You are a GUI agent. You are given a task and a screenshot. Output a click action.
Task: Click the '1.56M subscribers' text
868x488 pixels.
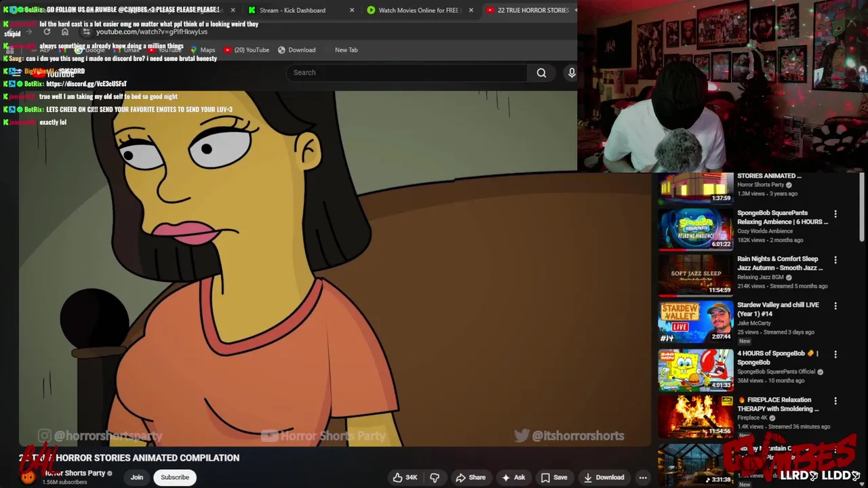tap(64, 483)
